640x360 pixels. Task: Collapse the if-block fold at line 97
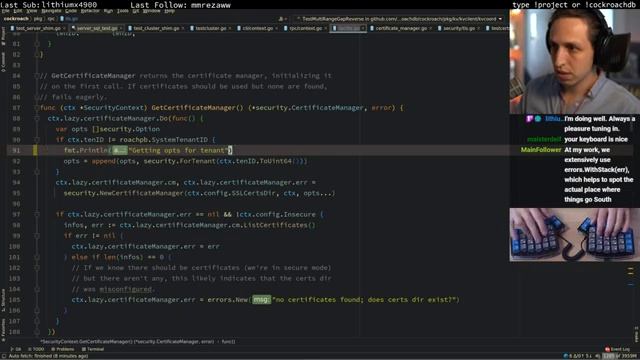[37, 214]
